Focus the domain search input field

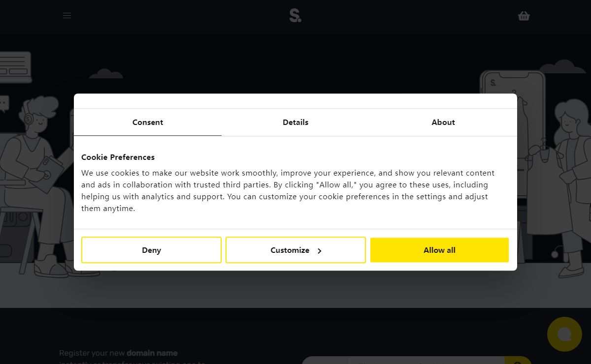(426, 361)
